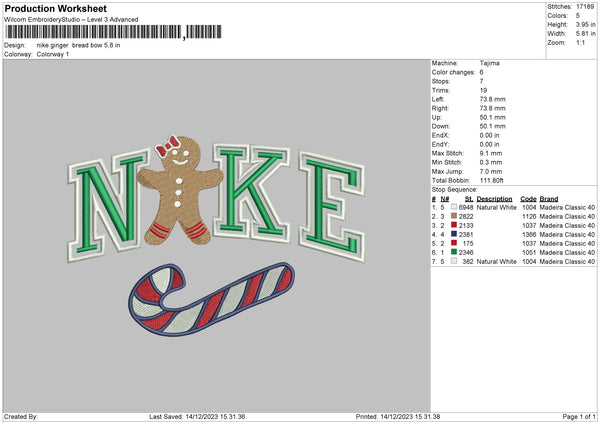This screenshot has height=424, width=600.
Task: Select the Min Stitch value 0.3 mm
Action: (x=491, y=163)
